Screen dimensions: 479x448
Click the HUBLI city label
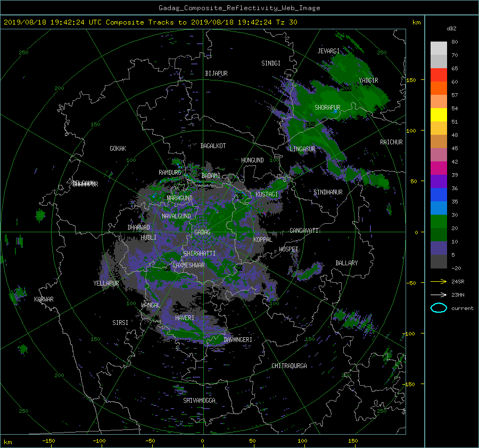(x=148, y=238)
